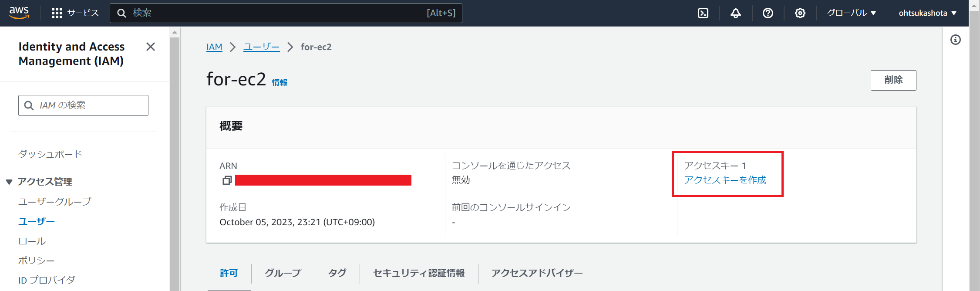Switch to the グループ tab
This screenshot has width=980, height=291.
point(283,273)
